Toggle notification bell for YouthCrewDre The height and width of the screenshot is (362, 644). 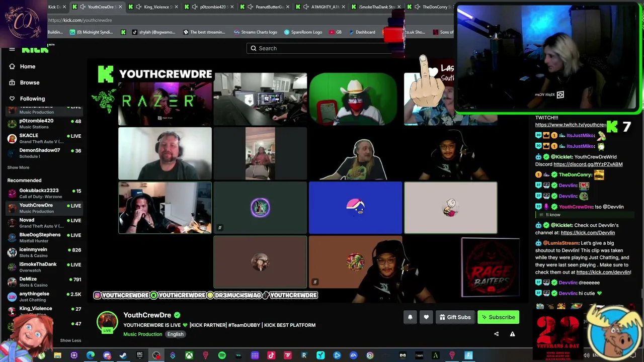pyautogui.click(x=410, y=317)
